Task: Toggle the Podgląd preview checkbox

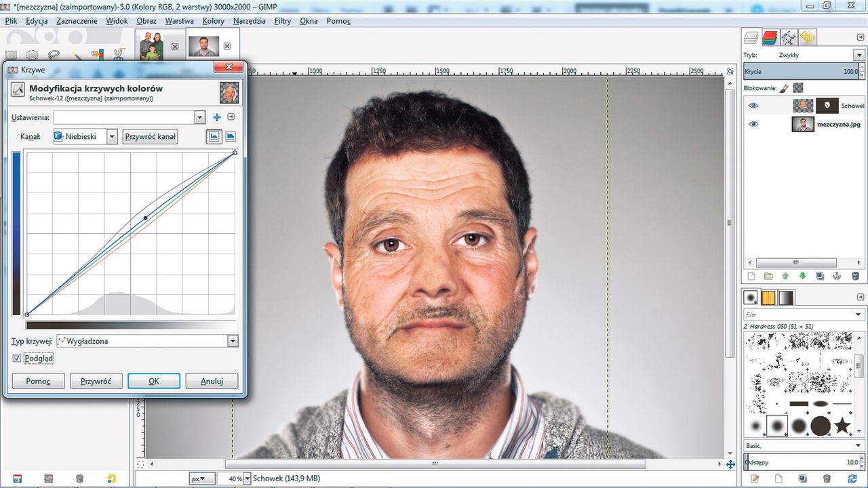Action: 17,358
